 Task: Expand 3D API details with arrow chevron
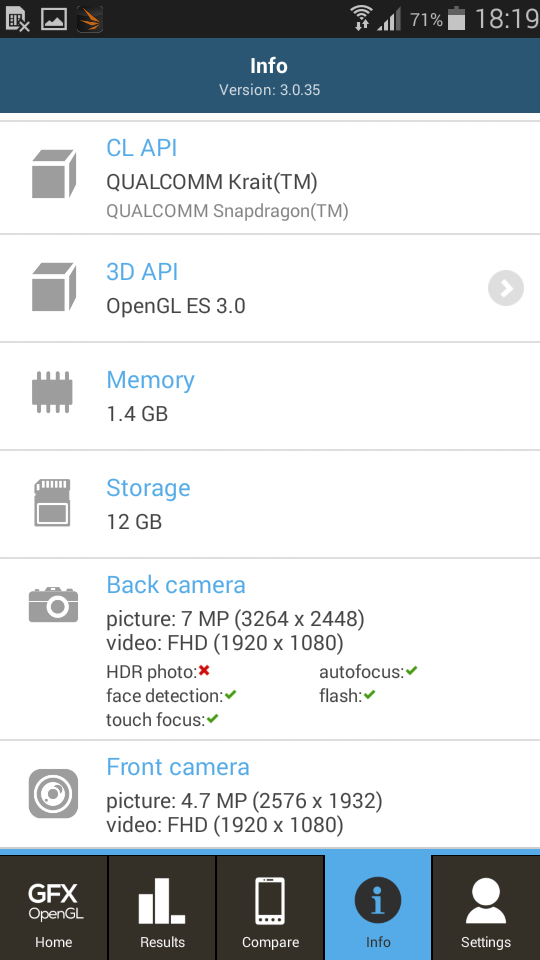(x=506, y=288)
